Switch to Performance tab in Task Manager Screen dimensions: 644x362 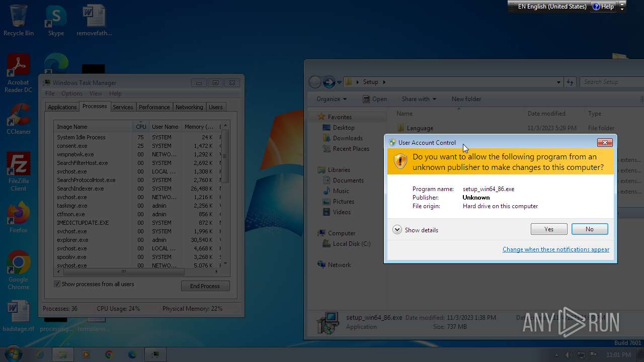(x=154, y=107)
